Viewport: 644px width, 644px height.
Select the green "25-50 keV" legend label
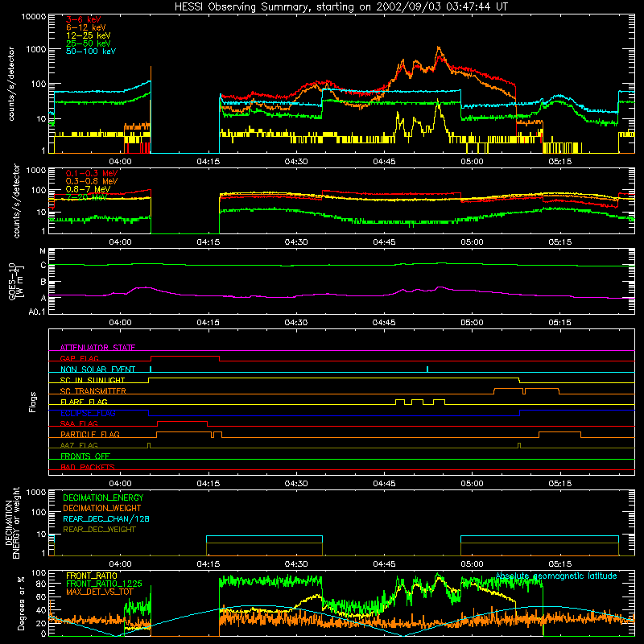(x=89, y=43)
